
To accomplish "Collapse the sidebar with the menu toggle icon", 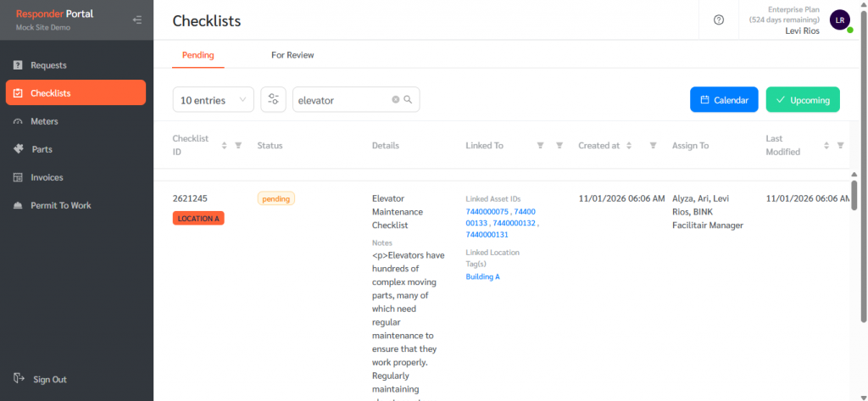I will (137, 19).
